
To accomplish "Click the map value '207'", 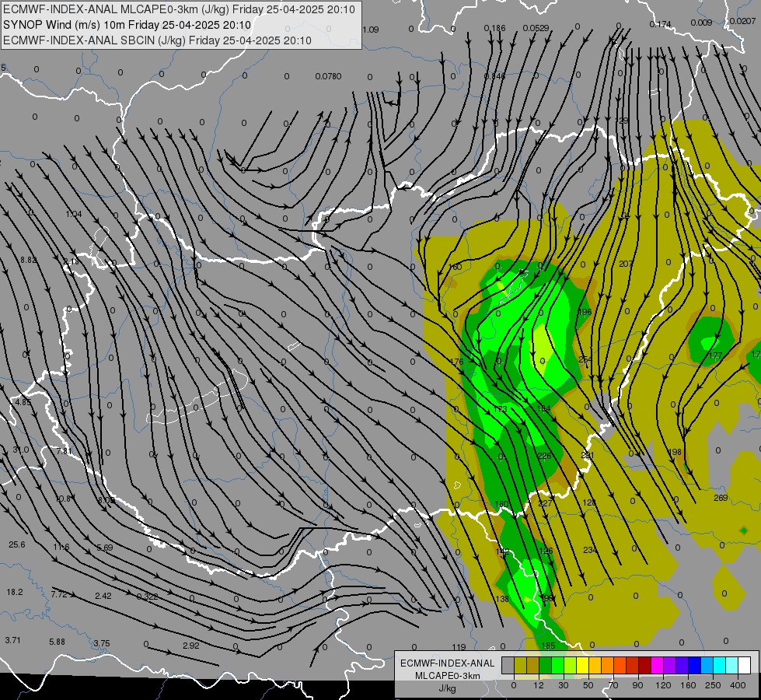I will [x=626, y=264].
